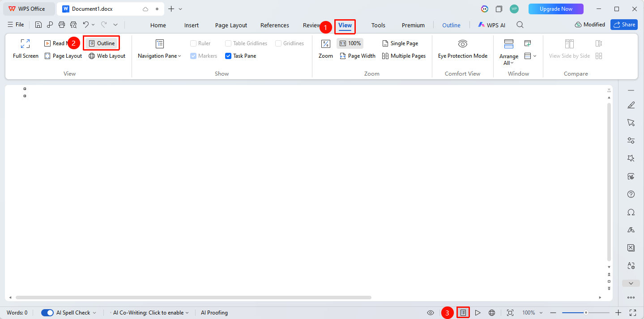Turn on Eye Protection Mode
This screenshot has width=644, height=319.
tap(463, 49)
